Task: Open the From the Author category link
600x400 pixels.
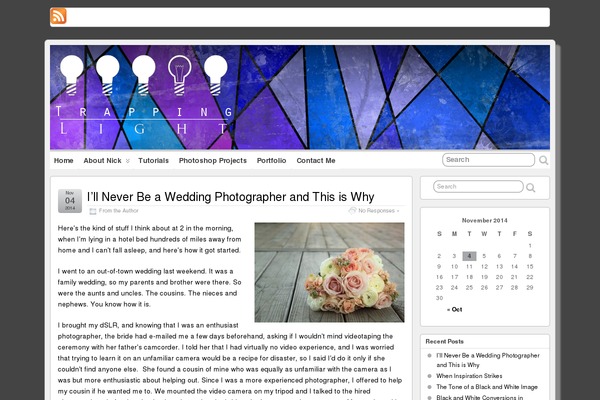Action: point(119,211)
